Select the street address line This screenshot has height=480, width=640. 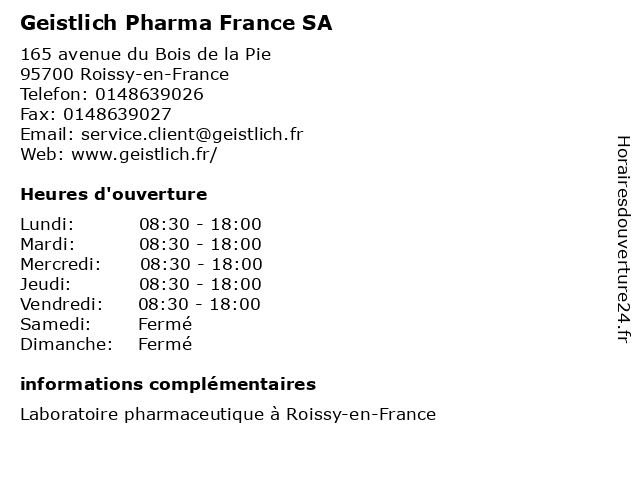(146, 54)
